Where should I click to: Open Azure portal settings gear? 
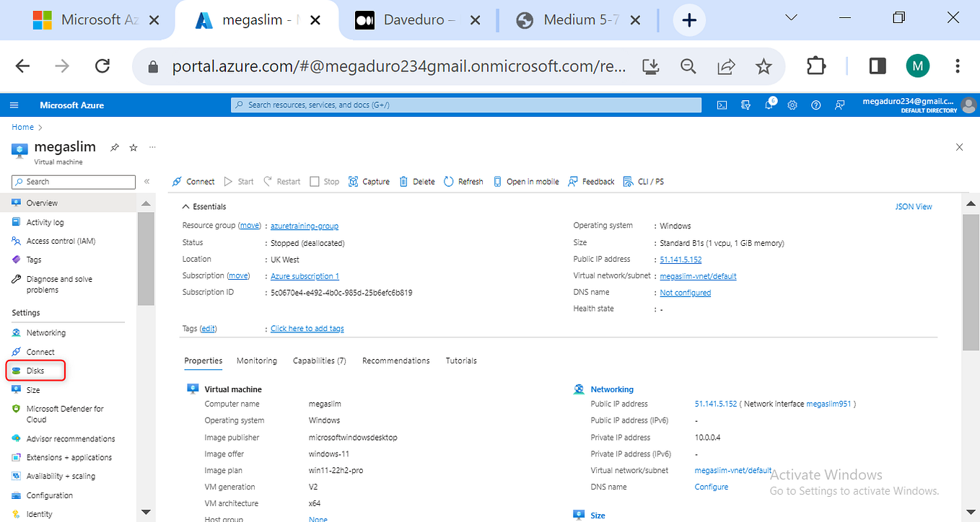click(792, 105)
